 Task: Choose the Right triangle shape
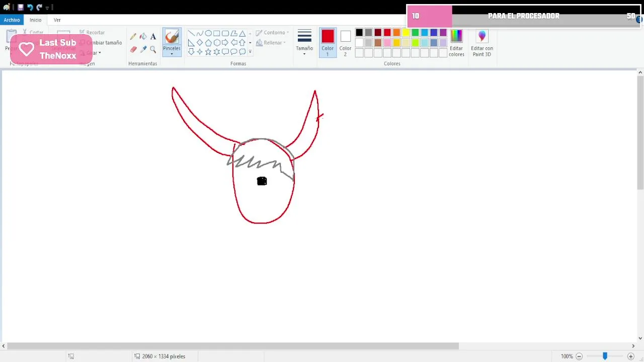coord(191,43)
